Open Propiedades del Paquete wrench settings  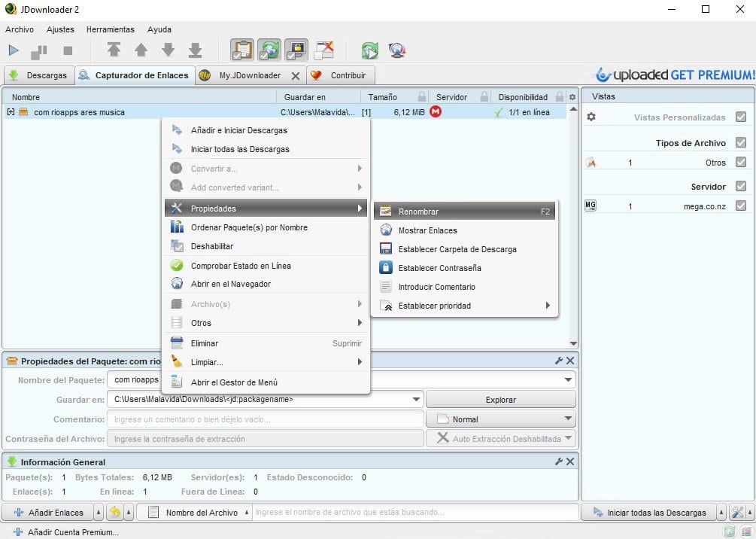point(559,361)
